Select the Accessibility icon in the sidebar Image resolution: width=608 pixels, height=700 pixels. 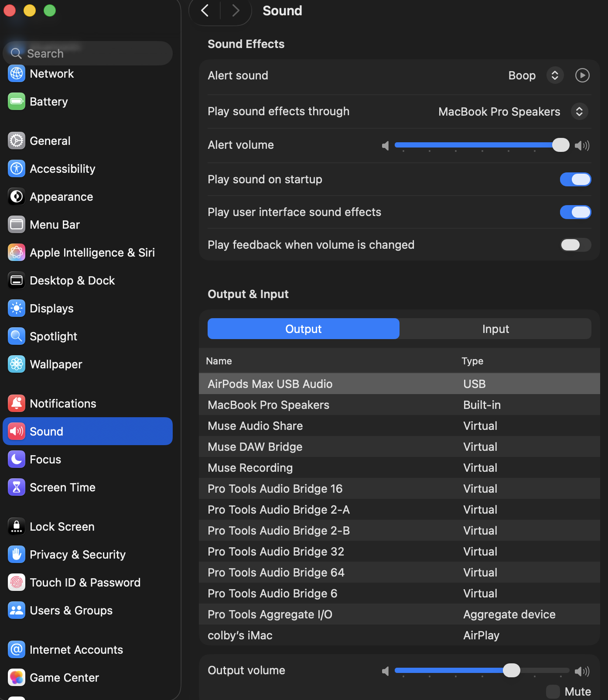[17, 169]
